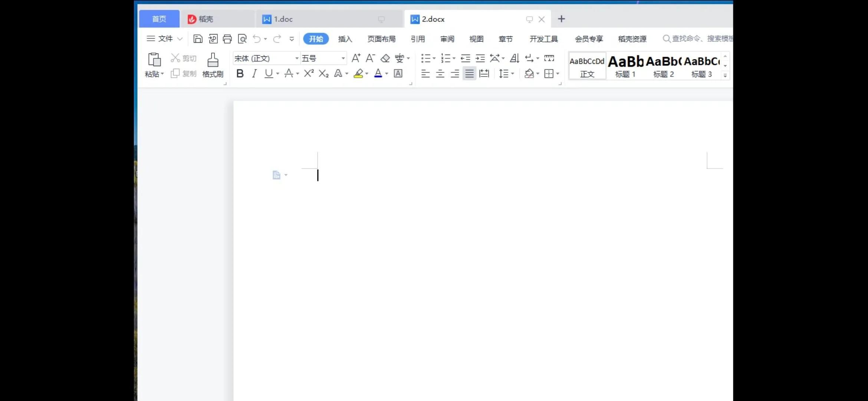This screenshot has width=868, height=401.
Task: Add new tab with plus button
Action: pyautogui.click(x=561, y=19)
